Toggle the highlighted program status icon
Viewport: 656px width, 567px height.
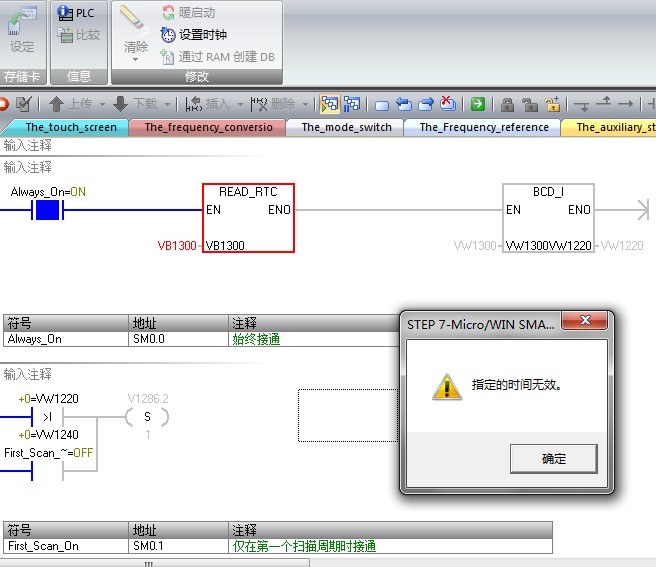(329, 104)
